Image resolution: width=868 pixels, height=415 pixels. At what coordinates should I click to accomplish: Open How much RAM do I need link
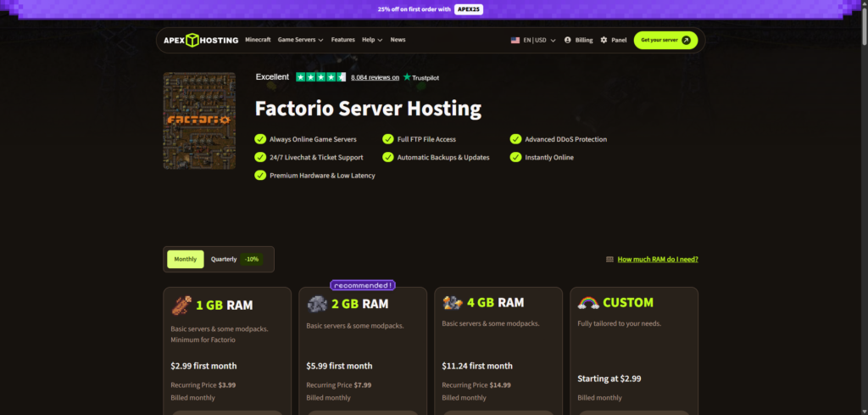coord(658,260)
